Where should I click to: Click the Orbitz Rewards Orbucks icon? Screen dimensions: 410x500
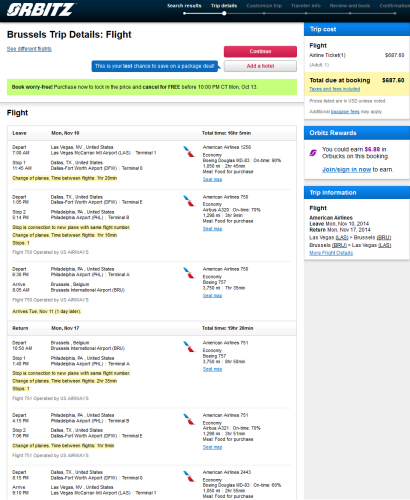[313, 153]
